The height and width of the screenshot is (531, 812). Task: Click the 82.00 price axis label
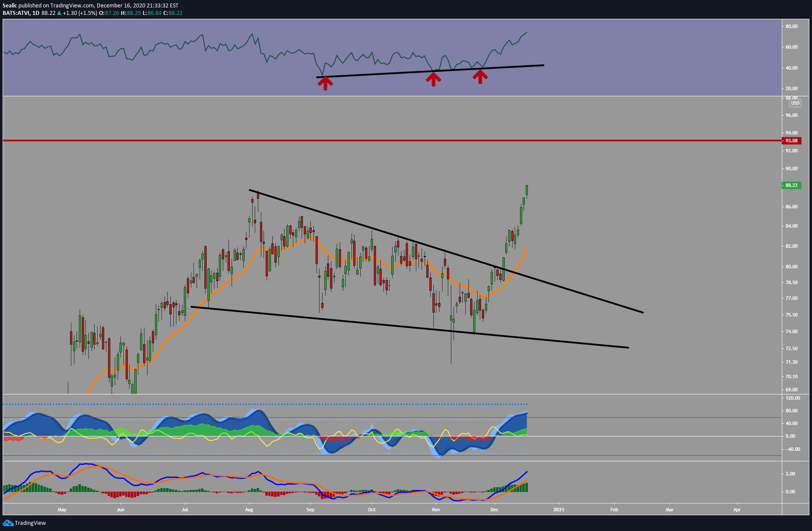791,246
